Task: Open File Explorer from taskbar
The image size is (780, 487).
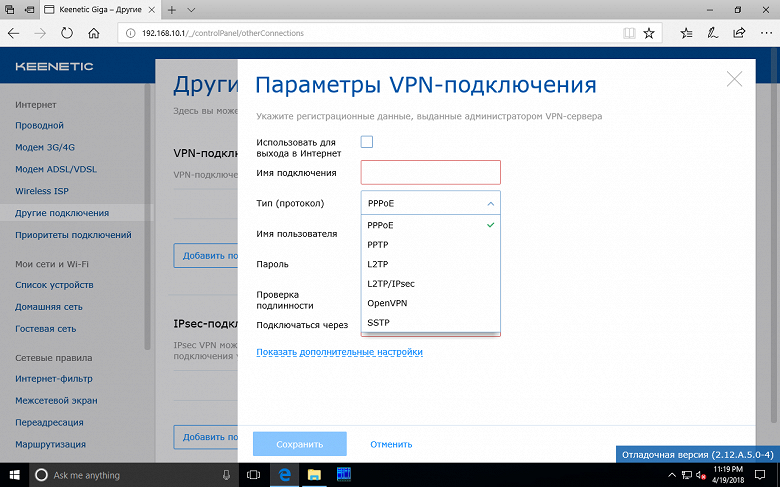Action: [x=314, y=475]
